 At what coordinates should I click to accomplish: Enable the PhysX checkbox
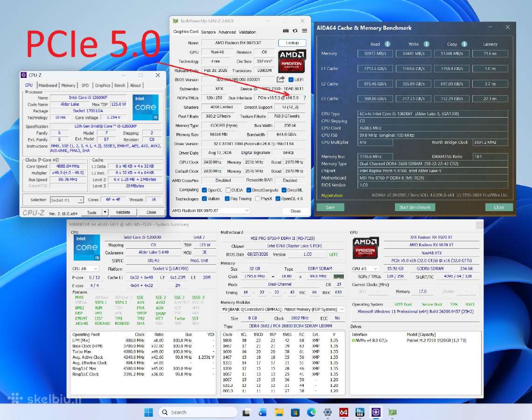[x=257, y=199]
